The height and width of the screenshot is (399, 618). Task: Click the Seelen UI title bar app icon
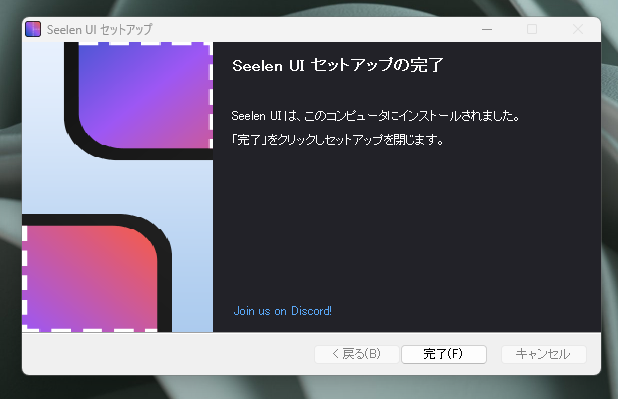33,29
